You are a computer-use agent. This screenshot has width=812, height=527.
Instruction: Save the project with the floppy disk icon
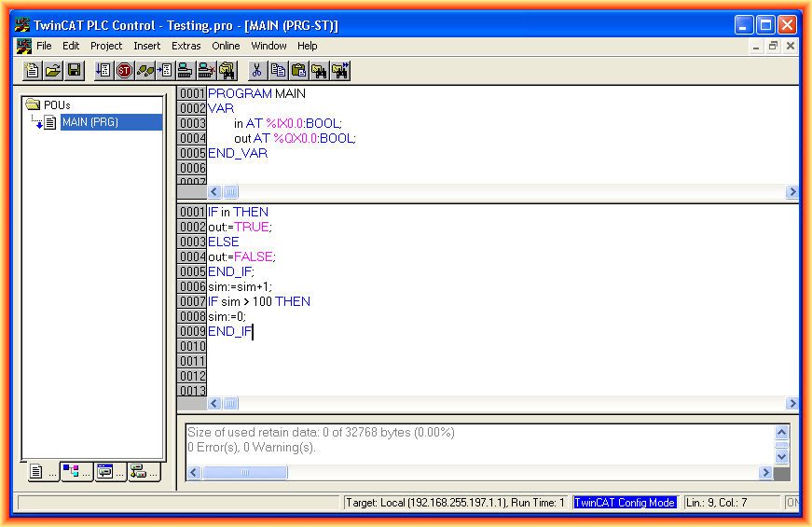pos(74,70)
